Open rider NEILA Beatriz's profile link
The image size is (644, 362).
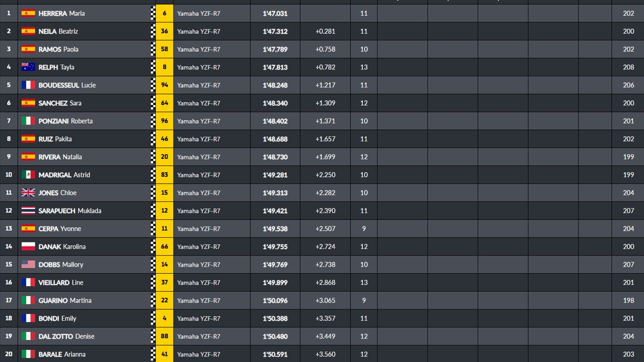tap(58, 31)
